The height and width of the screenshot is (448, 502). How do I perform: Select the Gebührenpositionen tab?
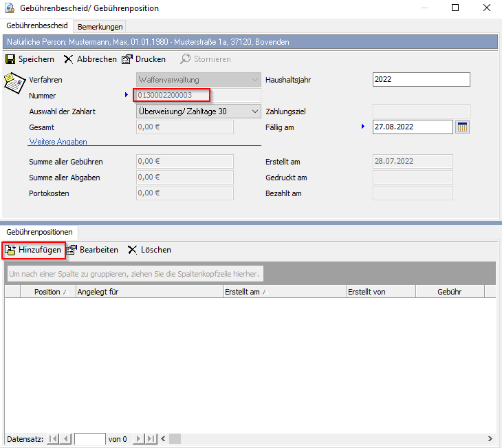[39, 233]
